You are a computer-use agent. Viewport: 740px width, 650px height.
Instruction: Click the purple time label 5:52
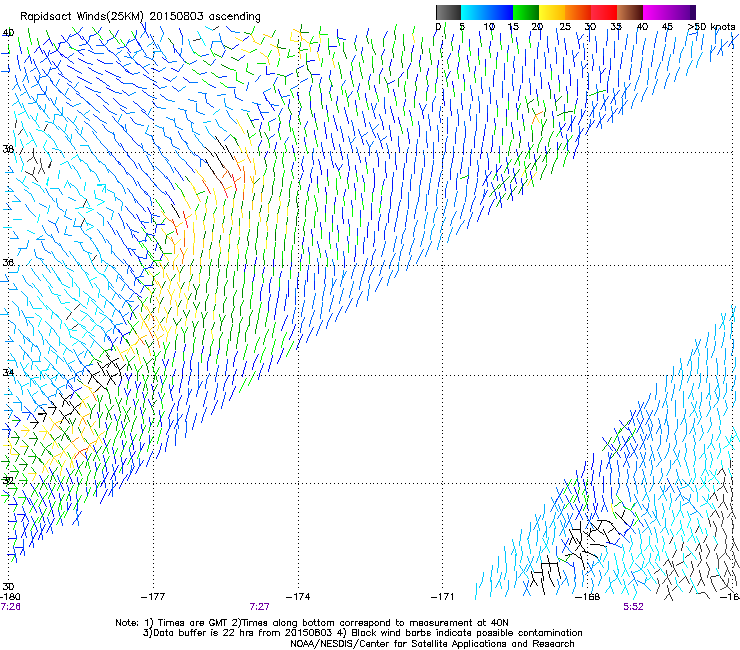click(x=633, y=607)
